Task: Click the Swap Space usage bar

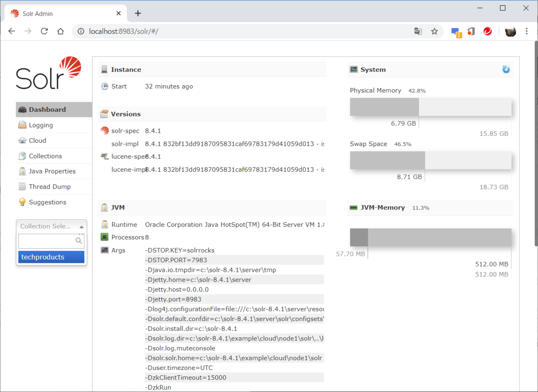Action: pyautogui.click(x=431, y=161)
